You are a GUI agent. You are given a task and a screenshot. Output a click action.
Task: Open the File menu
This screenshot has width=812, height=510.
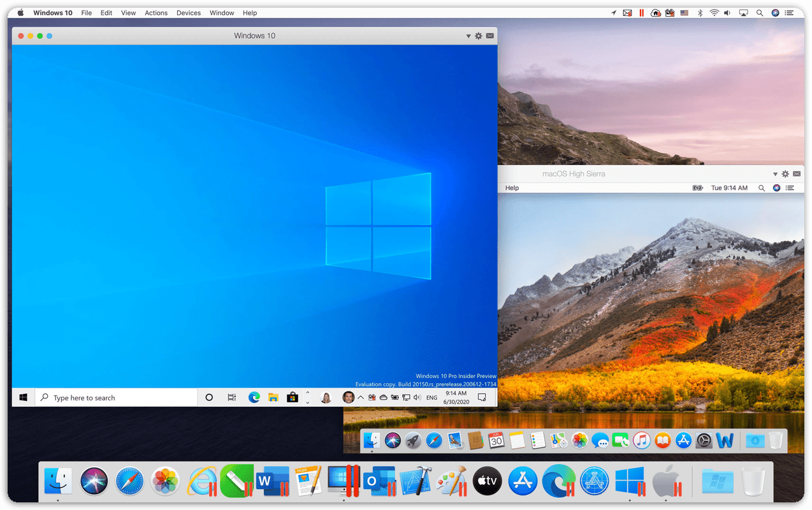(x=87, y=13)
